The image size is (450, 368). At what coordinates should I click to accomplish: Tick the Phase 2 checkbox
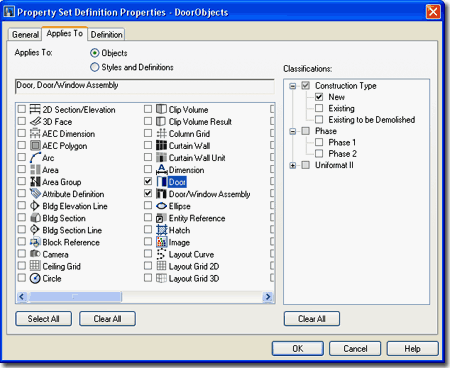click(319, 153)
